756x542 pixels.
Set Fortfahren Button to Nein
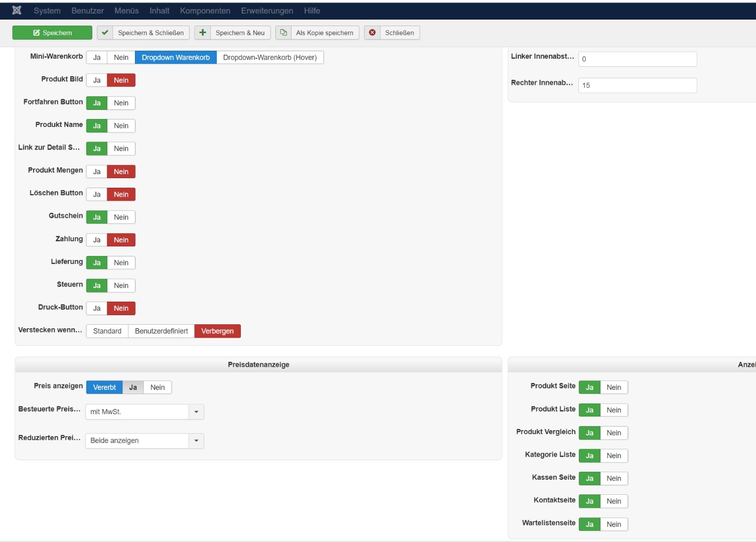(x=121, y=103)
